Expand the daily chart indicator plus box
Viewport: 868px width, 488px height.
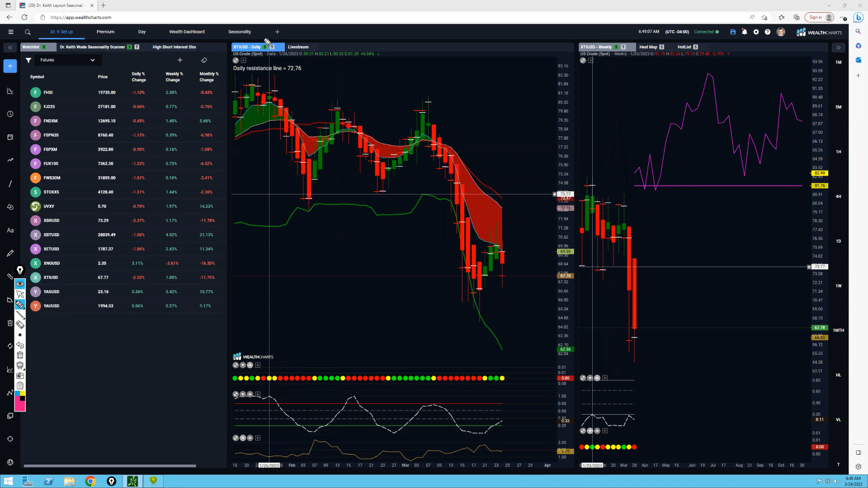pyautogui.click(x=244, y=61)
